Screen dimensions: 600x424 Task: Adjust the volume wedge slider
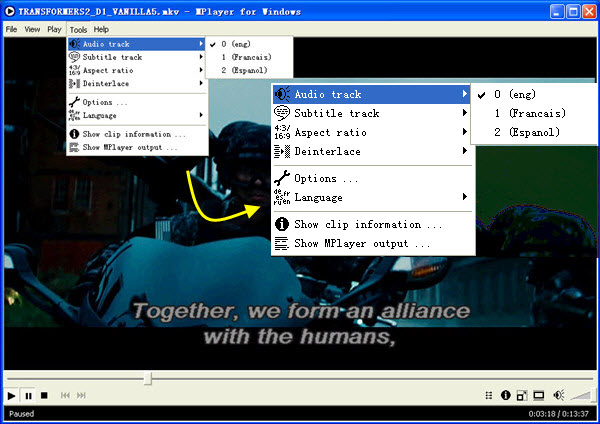click(582, 395)
